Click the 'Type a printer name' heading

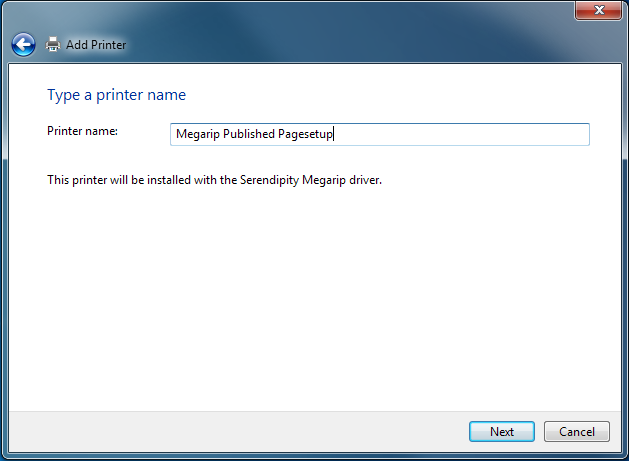116,95
